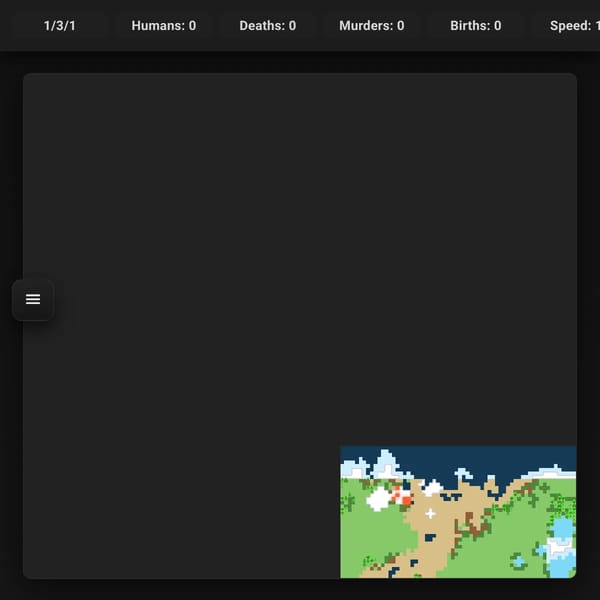Click the Births: 0 counter
Viewport: 600px width, 600px height.
476,26
